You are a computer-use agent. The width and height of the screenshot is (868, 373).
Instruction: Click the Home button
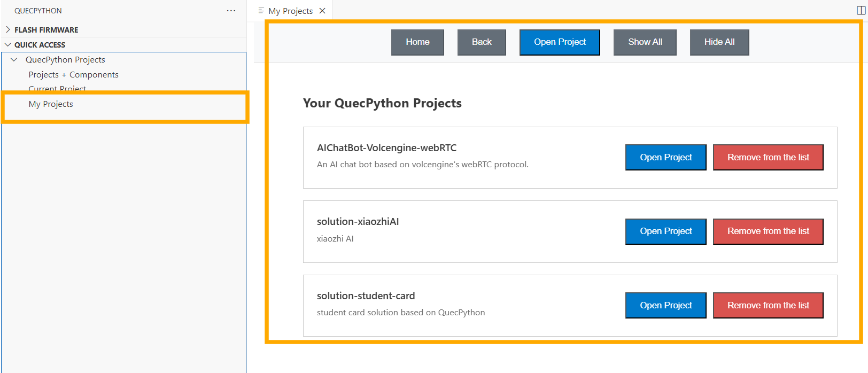click(x=417, y=42)
